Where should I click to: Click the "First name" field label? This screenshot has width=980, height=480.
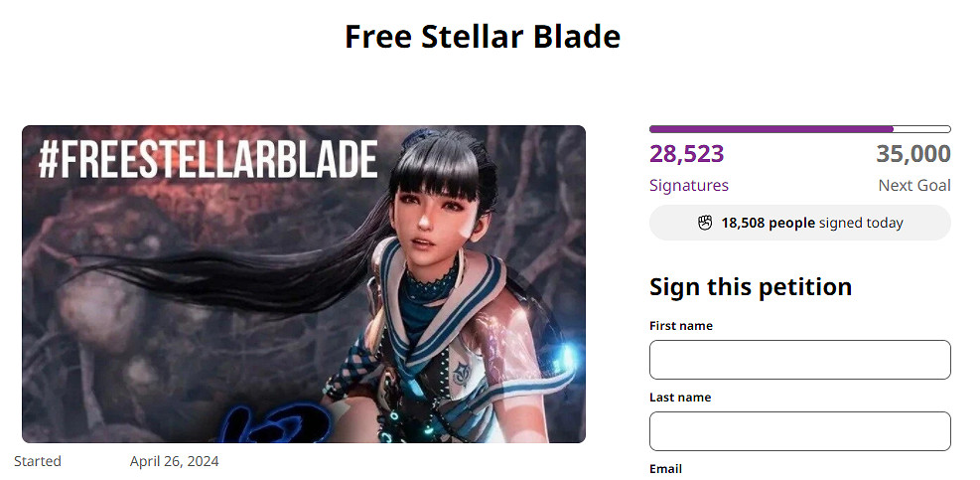(x=681, y=326)
